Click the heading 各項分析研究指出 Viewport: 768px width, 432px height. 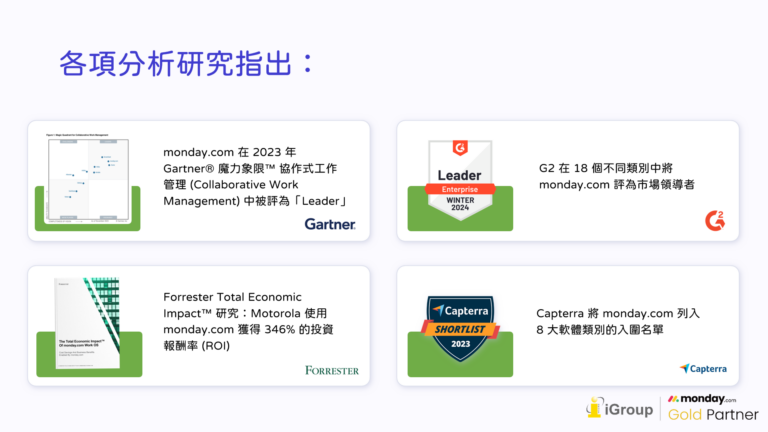click(186, 64)
